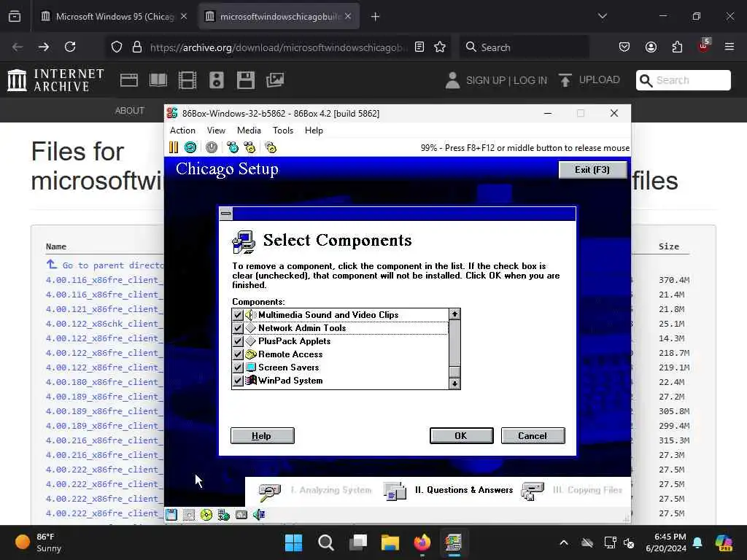747x560 pixels.
Task: Open the Firefox account icon
Action: click(x=651, y=47)
